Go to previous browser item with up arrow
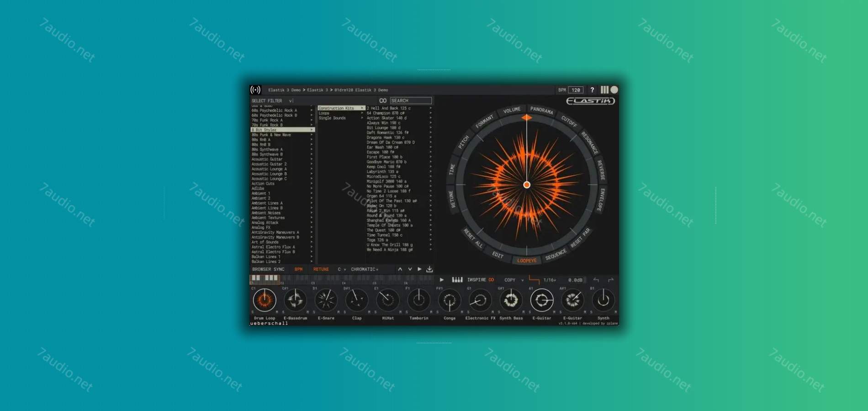 (400, 269)
